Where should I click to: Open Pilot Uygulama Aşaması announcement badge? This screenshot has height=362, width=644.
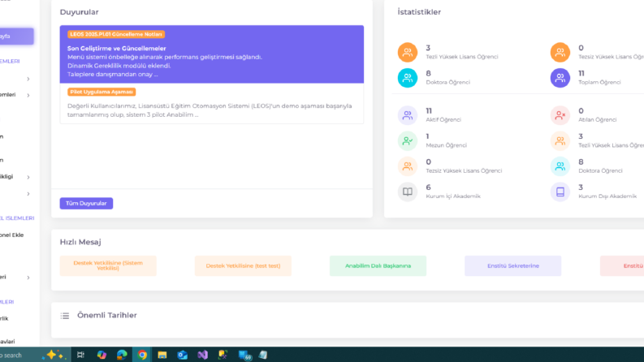coord(102,92)
